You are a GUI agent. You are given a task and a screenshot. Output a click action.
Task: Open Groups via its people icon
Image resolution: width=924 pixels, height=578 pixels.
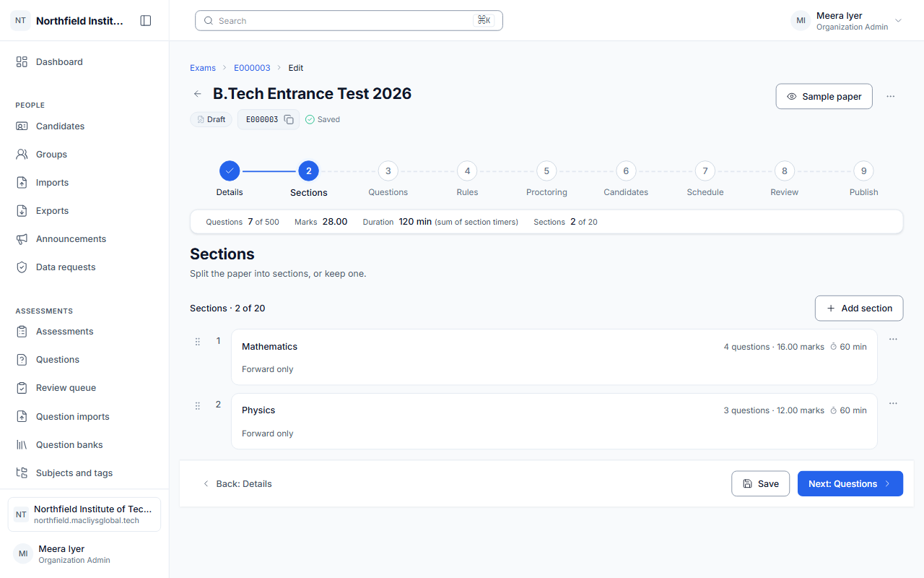tap(22, 155)
